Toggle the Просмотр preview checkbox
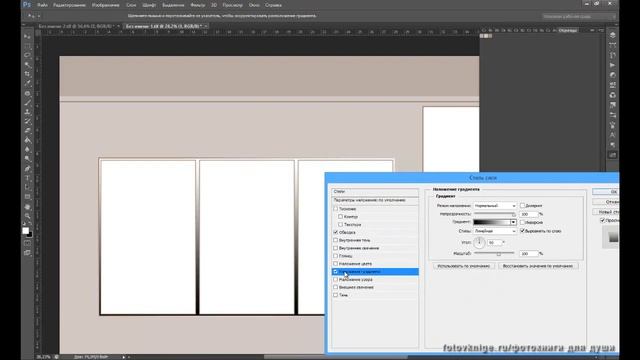Image resolution: width=640 pixels, height=360 pixels. pos(602,220)
